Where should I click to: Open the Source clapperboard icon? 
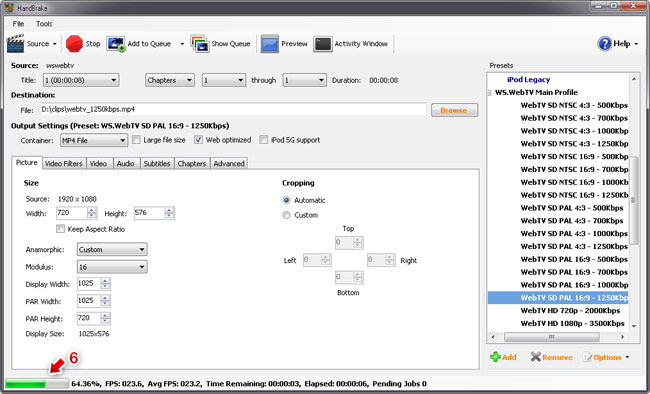coord(15,44)
